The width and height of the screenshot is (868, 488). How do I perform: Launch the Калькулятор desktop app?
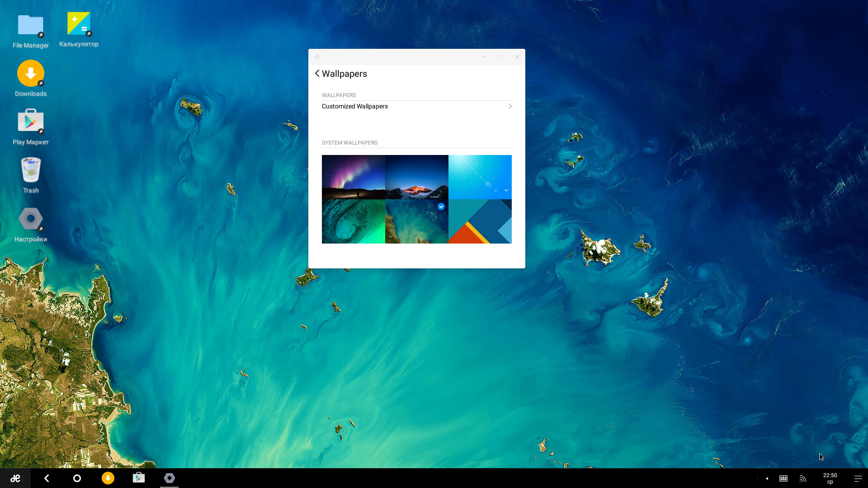tap(79, 30)
